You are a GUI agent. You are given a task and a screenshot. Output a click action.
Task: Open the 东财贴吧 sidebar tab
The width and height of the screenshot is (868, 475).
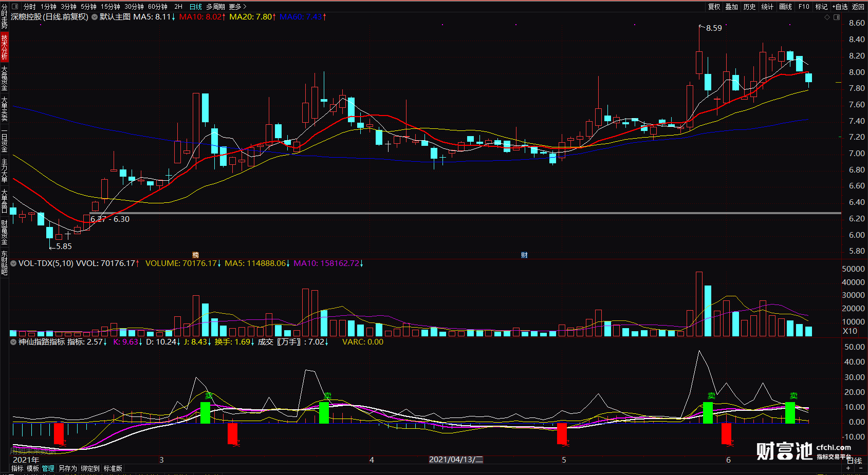pyautogui.click(x=4, y=263)
